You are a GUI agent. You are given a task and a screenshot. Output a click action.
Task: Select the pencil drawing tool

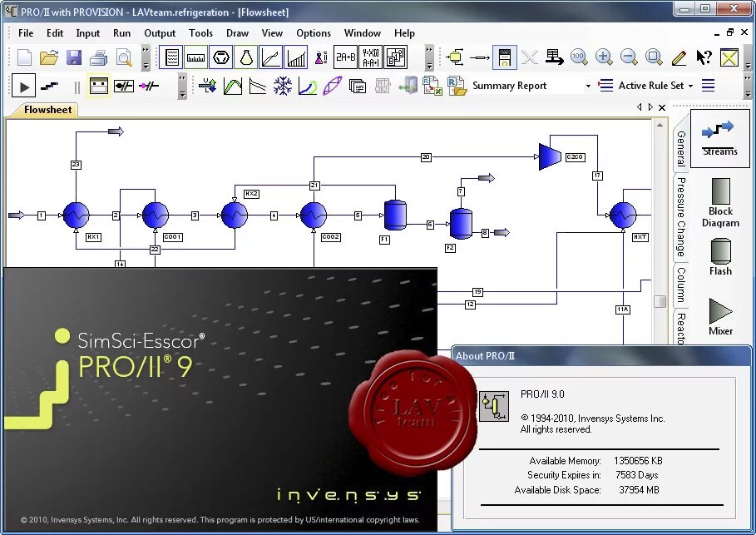(x=679, y=57)
